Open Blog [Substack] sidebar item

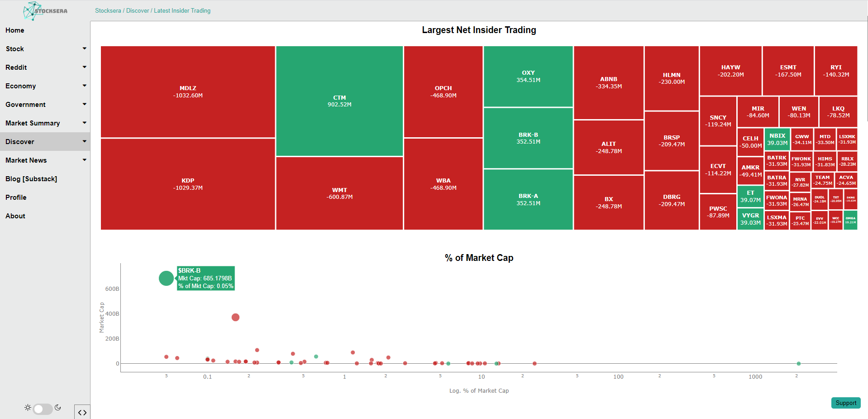[45, 179]
